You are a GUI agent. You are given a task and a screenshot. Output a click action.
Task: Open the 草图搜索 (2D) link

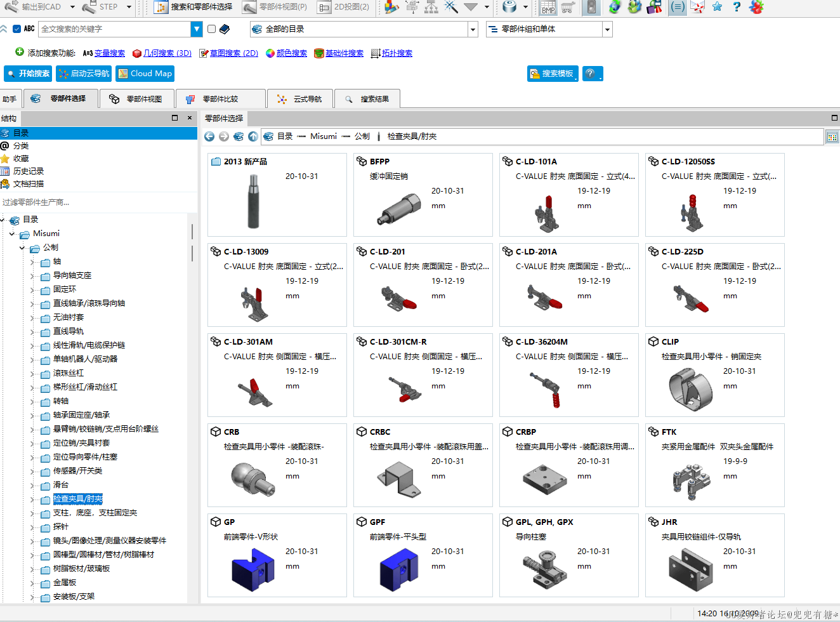point(234,53)
